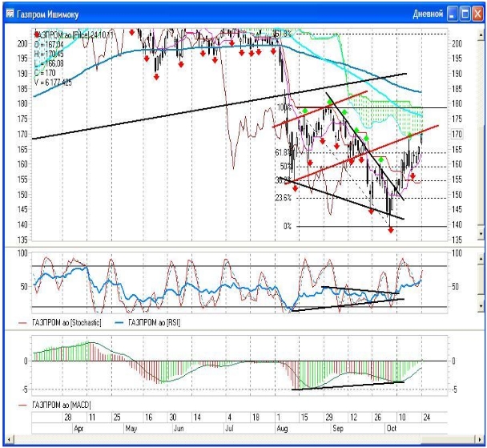
Task: Click the chart window icon in title bar
Action: pos(10,14)
